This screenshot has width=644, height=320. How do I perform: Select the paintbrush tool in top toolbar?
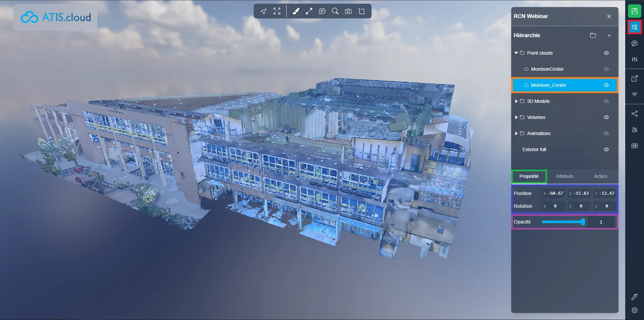(296, 11)
